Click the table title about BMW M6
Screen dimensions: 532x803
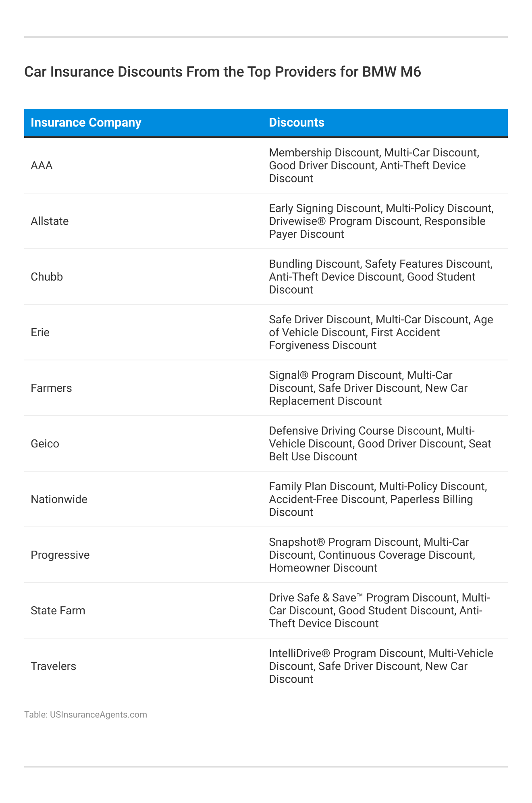pos(222,72)
